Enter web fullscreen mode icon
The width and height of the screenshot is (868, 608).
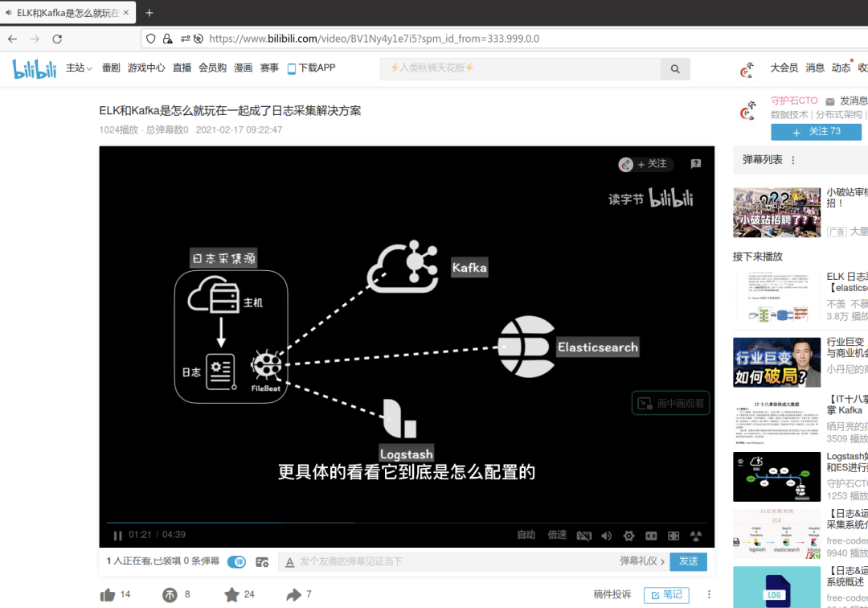(x=674, y=536)
